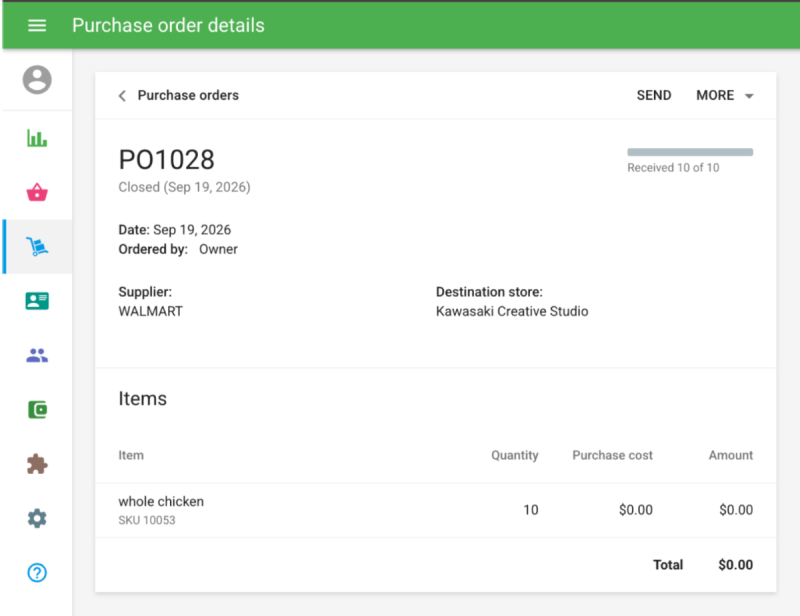Open Help question mark icon
800x616 pixels.
37,573
